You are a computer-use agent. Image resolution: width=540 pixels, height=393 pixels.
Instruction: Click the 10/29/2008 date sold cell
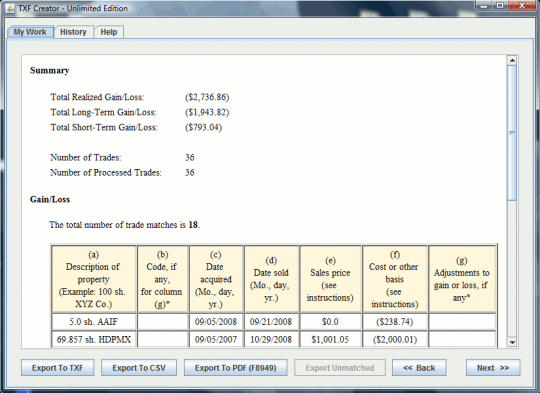[271, 340]
